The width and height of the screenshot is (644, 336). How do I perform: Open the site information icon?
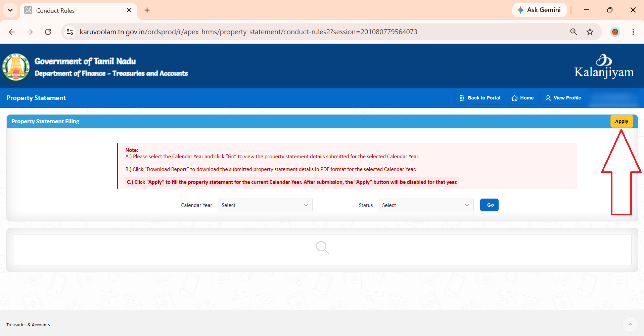point(70,32)
